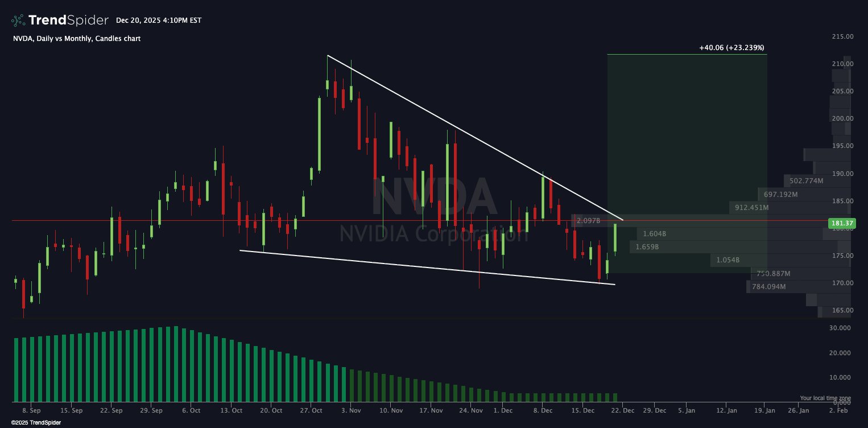
Task: Click the 8. Sep date label
Action: pyautogui.click(x=31, y=410)
